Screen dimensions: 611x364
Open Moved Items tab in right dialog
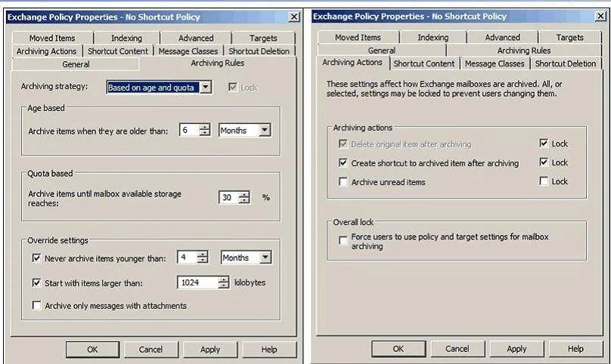[x=358, y=37]
